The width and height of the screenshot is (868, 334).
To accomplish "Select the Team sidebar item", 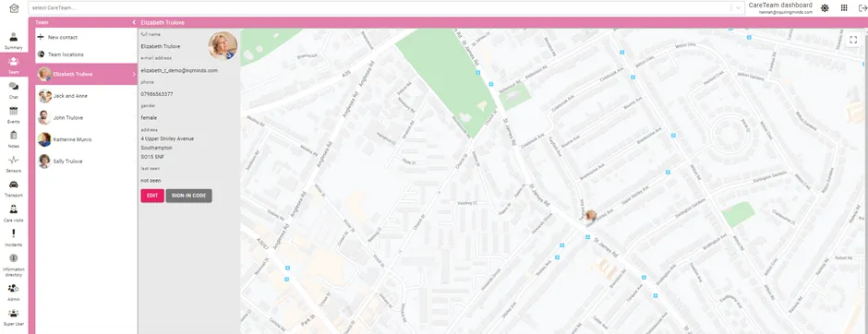I will click(13, 66).
